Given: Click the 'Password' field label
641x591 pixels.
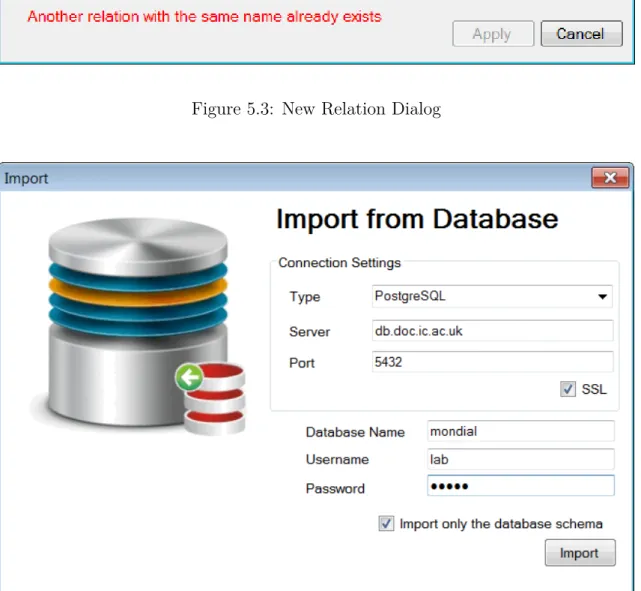Looking at the screenshot, I should (335, 488).
